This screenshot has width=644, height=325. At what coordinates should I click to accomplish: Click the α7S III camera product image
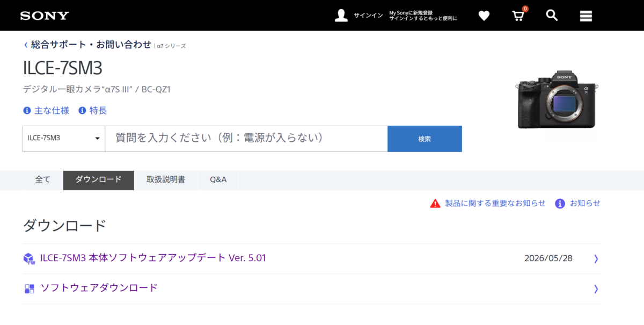pyautogui.click(x=557, y=99)
